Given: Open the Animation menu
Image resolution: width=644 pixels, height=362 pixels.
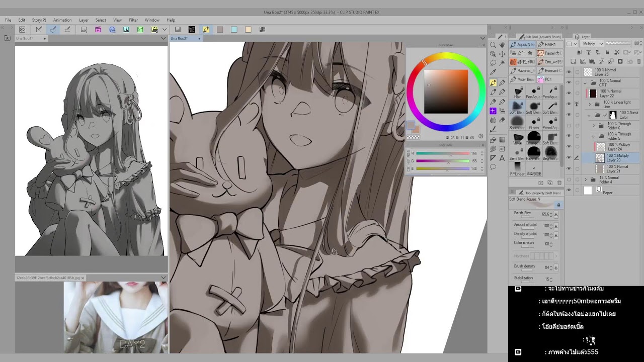Looking at the screenshot, I should [62, 20].
